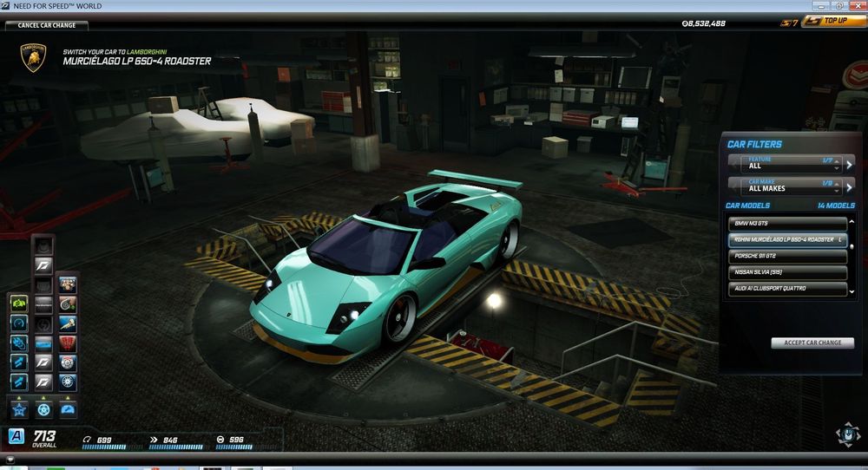The height and width of the screenshot is (470, 868).
Task: Step the Car Make up/down spinner
Action: click(x=837, y=187)
